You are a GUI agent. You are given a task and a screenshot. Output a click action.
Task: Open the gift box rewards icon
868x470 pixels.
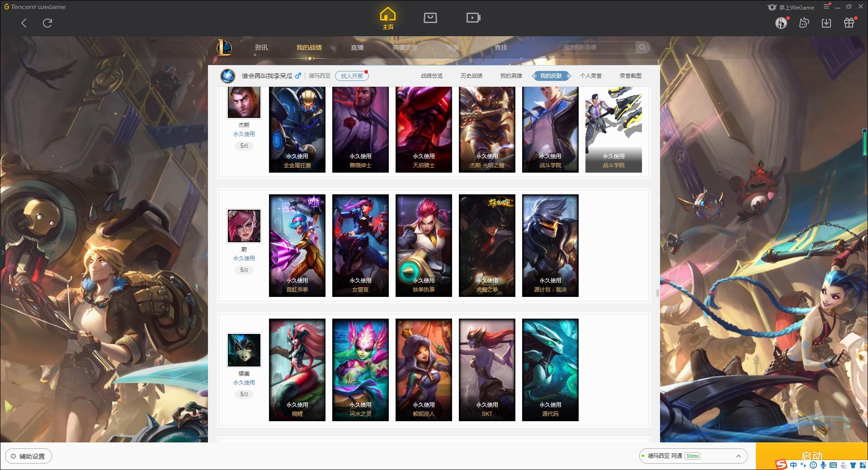849,23
